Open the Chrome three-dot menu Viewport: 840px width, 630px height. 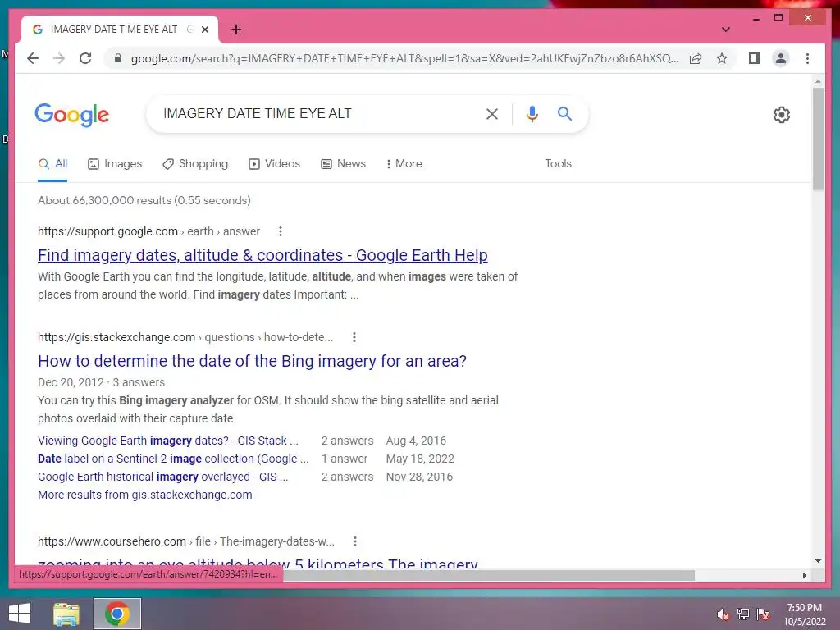807,58
